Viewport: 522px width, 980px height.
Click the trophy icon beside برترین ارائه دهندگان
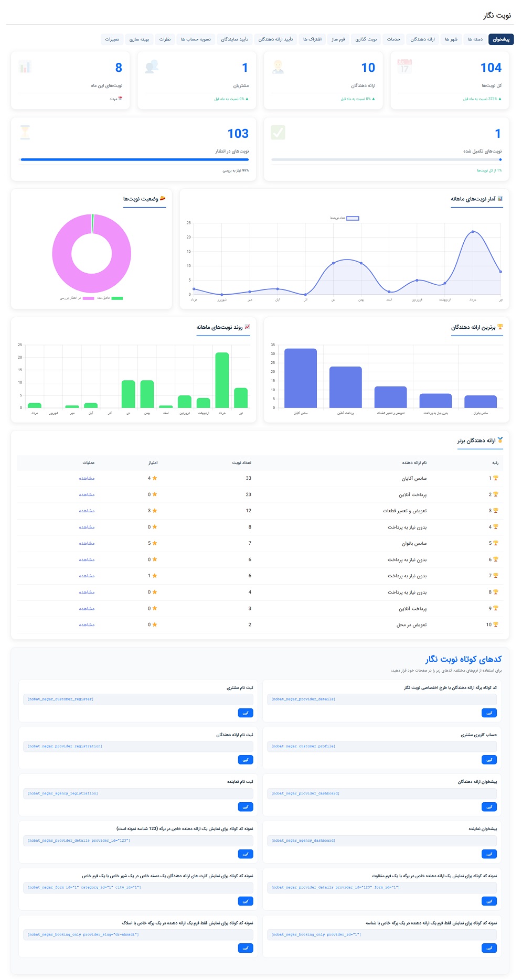coord(500,327)
